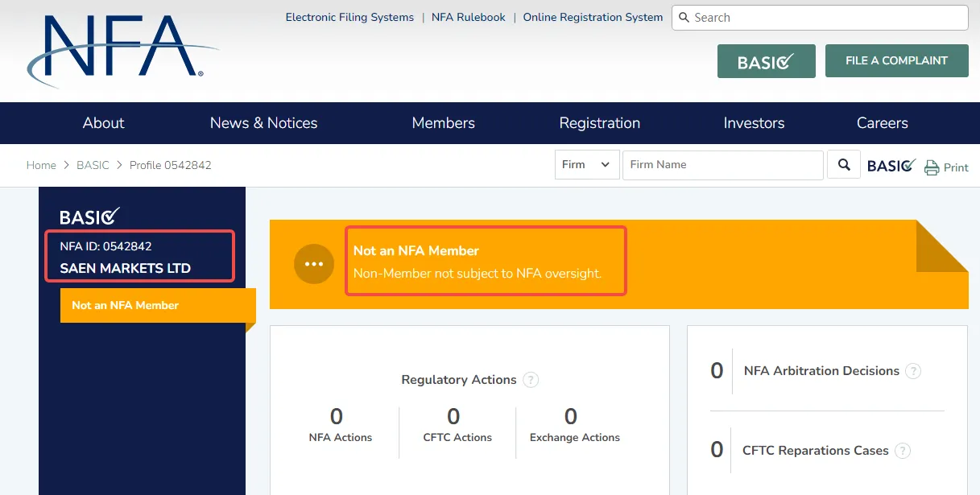Open the help icon beside CFTC Reparations Cases
This screenshot has height=495, width=980.
pyautogui.click(x=903, y=451)
